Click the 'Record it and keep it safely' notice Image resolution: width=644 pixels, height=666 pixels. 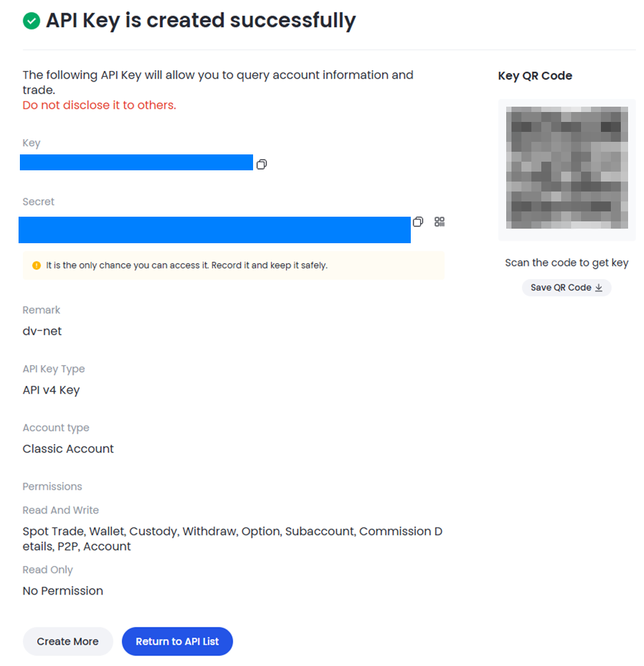233,266
